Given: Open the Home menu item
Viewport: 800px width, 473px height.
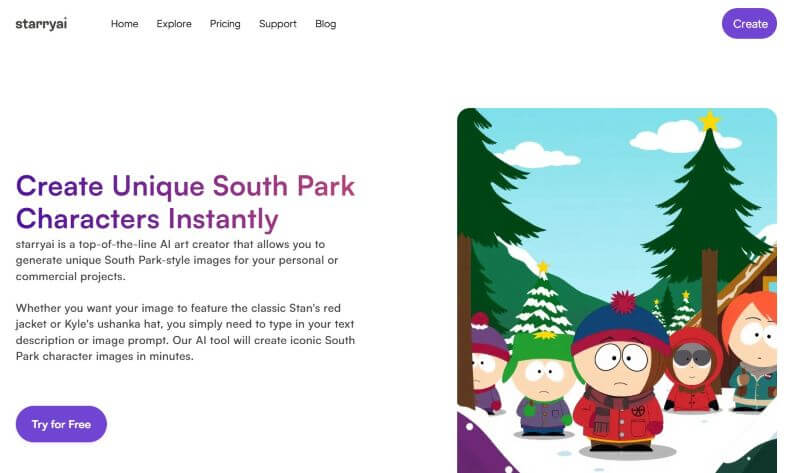Looking at the screenshot, I should pos(124,24).
